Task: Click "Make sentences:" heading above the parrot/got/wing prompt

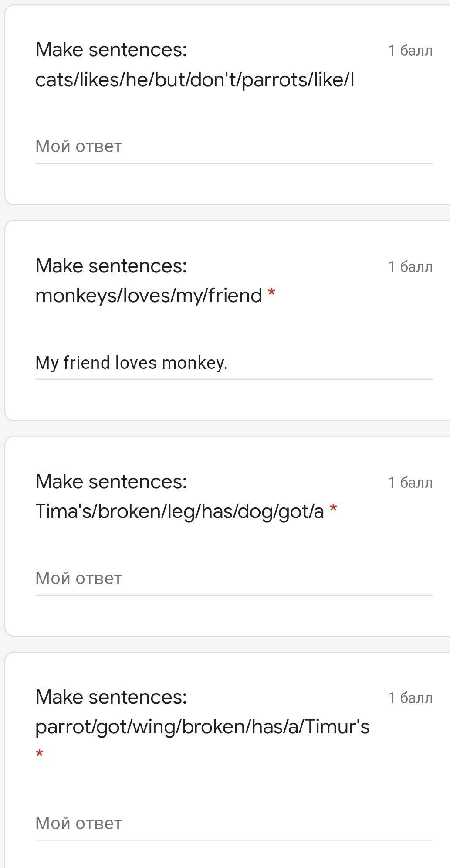Action: [111, 697]
